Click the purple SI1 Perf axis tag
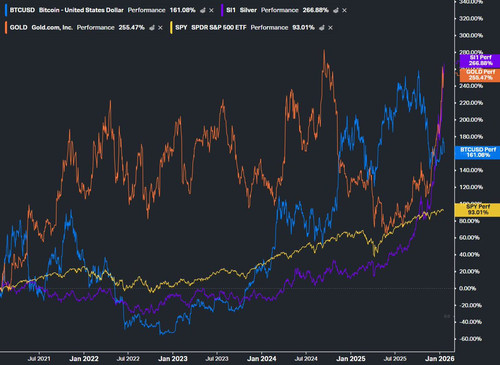The height and width of the screenshot is (365, 500). pyautogui.click(x=480, y=60)
